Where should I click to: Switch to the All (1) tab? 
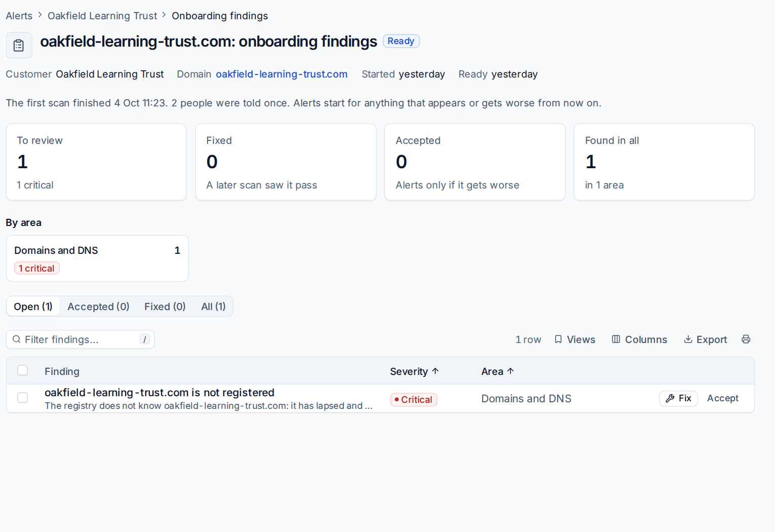213,307
